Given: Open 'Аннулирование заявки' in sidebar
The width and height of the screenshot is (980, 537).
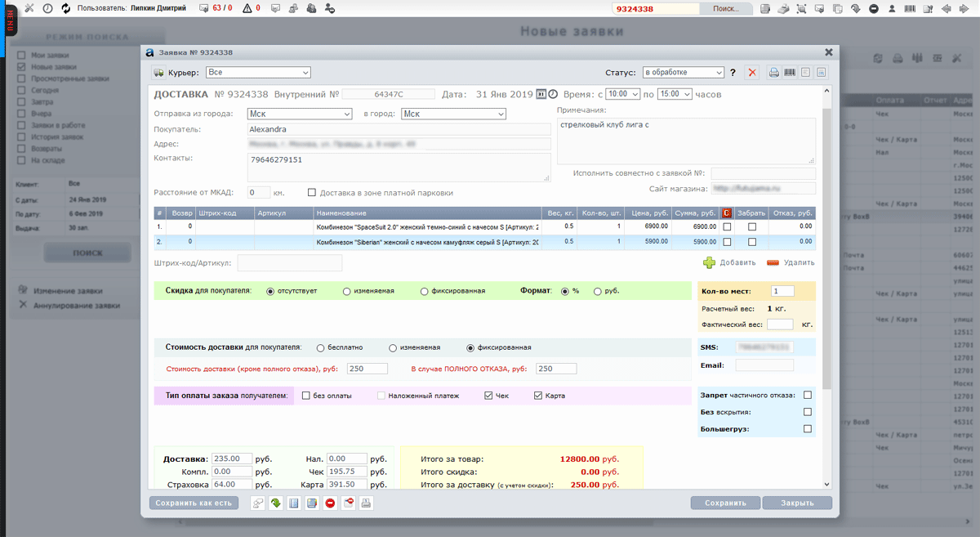Looking at the screenshot, I should (x=75, y=306).
